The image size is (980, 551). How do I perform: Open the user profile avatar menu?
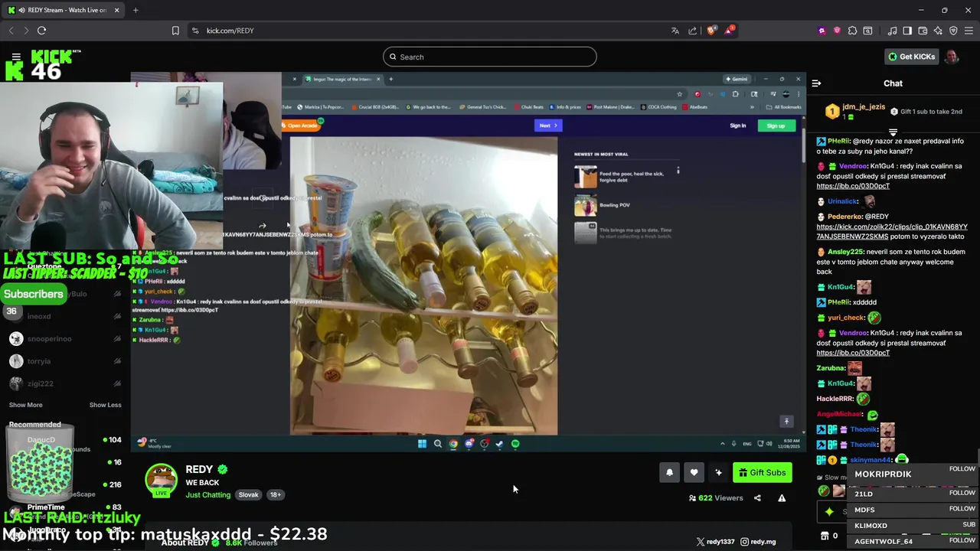coord(951,57)
